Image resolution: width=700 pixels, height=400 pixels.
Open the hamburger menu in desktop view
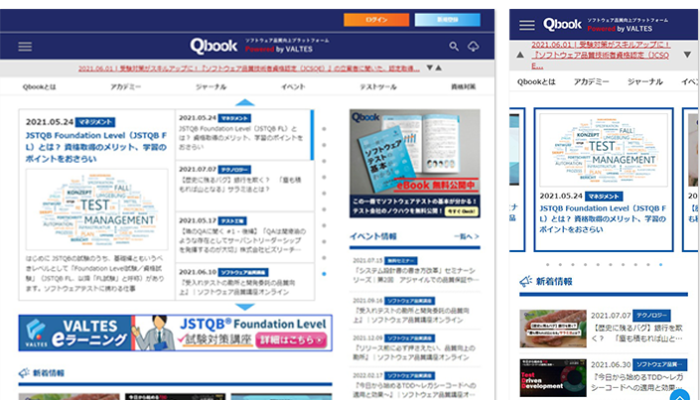coord(25,46)
